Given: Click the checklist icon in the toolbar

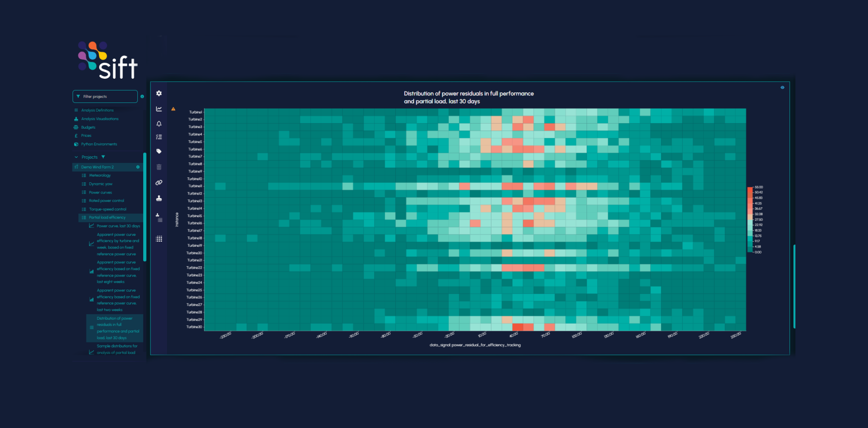Looking at the screenshot, I should (x=159, y=136).
